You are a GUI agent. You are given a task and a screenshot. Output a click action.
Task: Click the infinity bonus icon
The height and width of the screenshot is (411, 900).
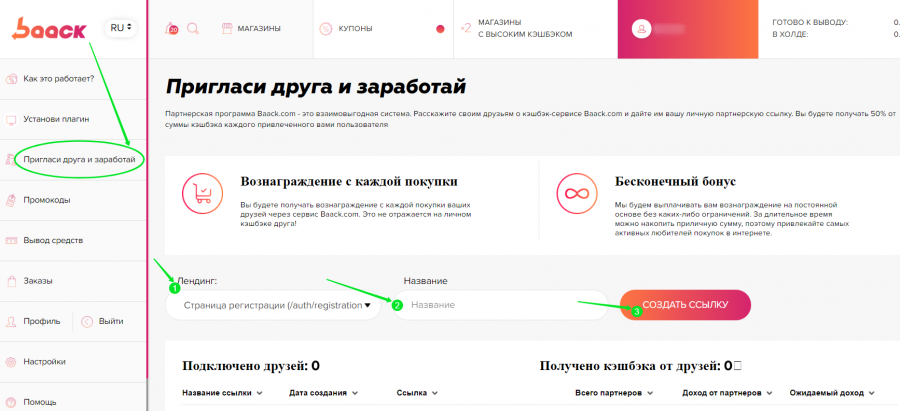575,193
